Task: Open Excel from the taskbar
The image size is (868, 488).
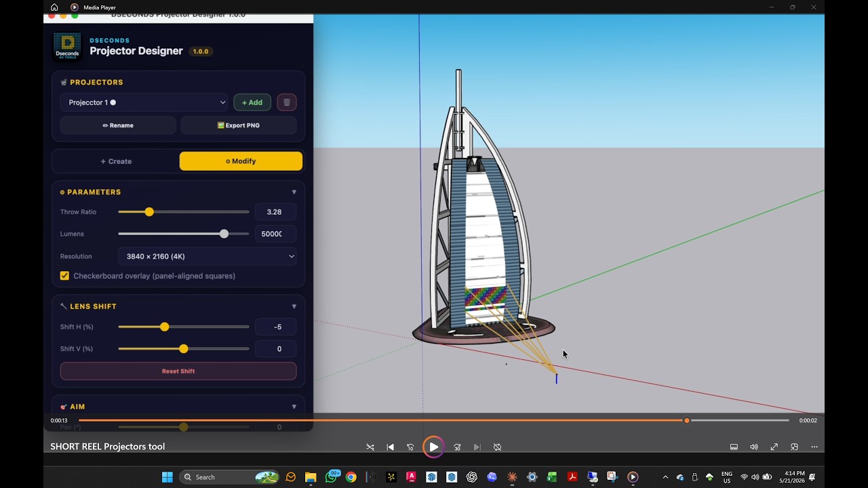Action: pos(552,477)
